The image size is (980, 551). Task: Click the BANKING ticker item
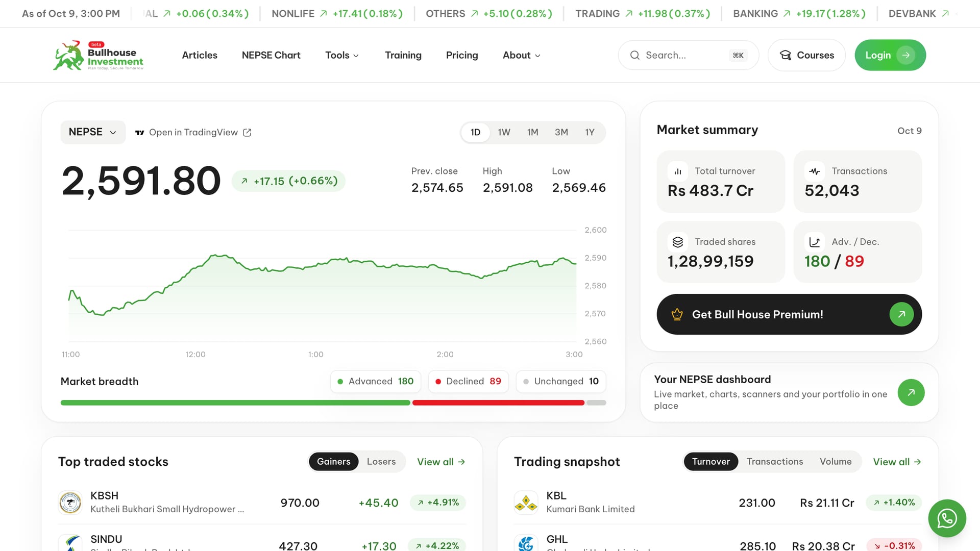(x=799, y=14)
